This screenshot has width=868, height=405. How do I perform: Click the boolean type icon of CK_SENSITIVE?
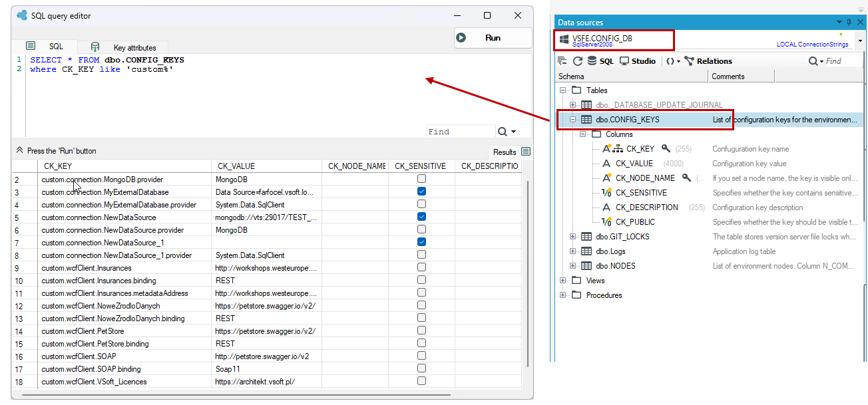point(606,193)
